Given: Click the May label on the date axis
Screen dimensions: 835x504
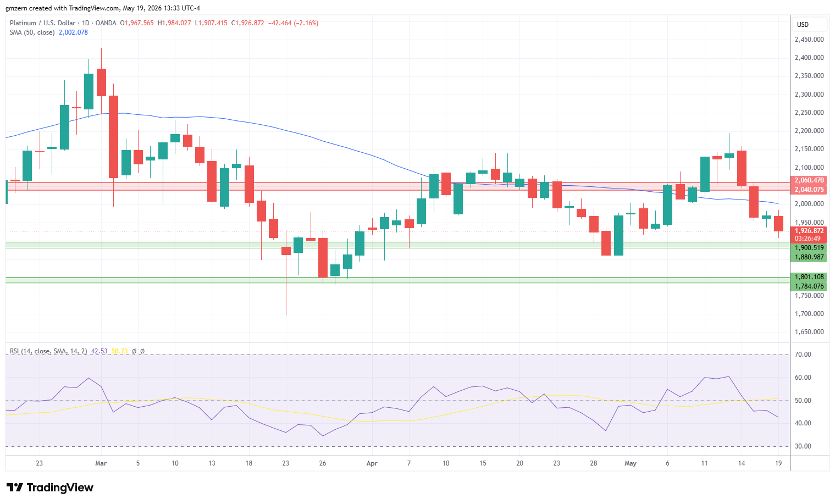Looking at the screenshot, I should pos(631,463).
